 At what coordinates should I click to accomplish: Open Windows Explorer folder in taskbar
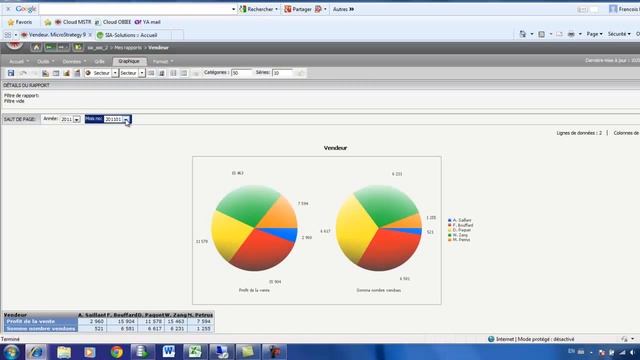[64, 352]
